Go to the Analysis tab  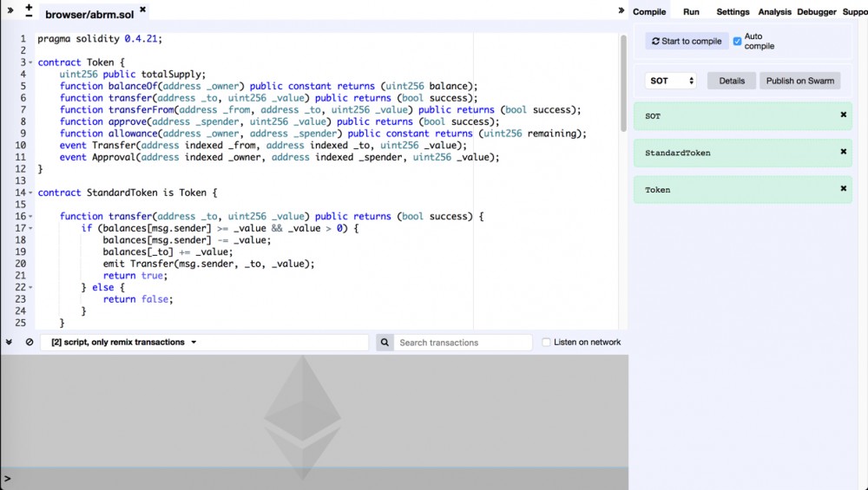(774, 11)
